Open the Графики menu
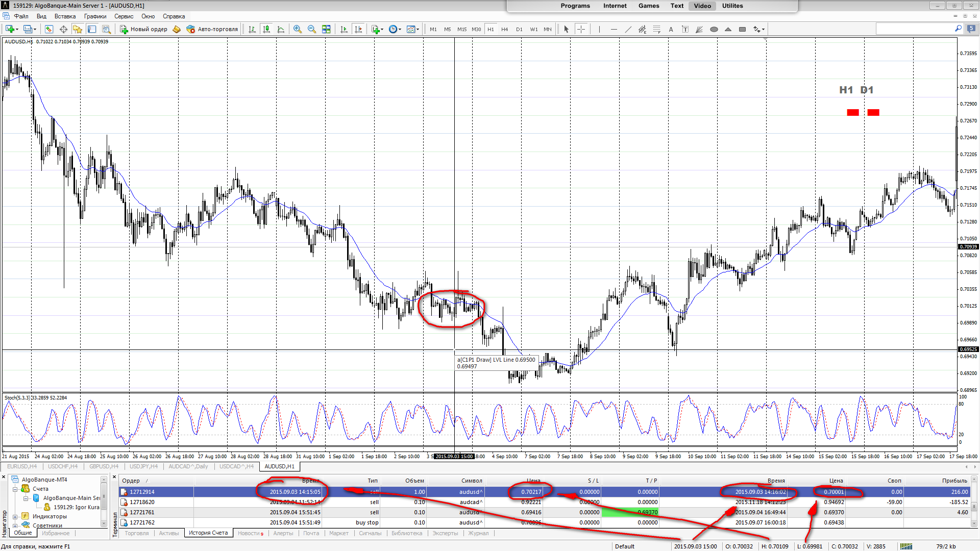The height and width of the screenshot is (551, 980). pyautogui.click(x=95, y=16)
